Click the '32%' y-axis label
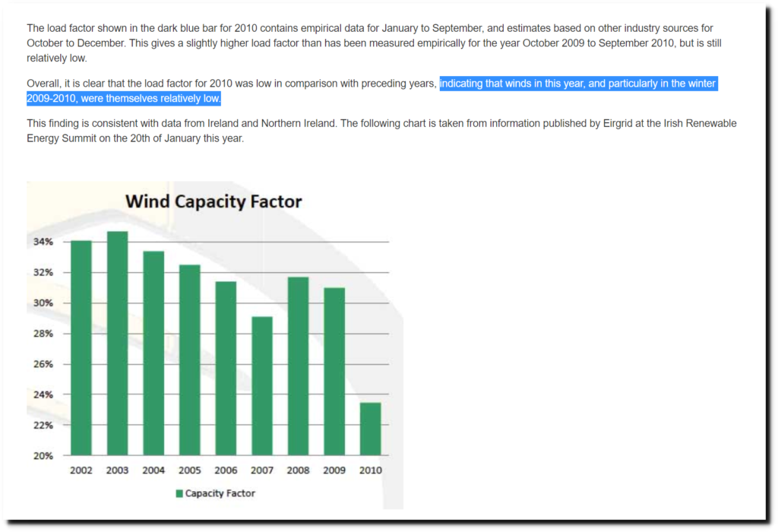The image size is (778, 532). pos(43,272)
